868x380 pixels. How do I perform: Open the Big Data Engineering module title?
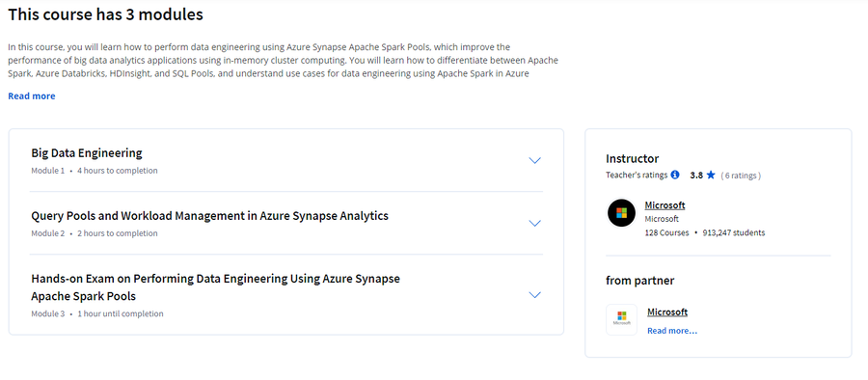pos(87,153)
